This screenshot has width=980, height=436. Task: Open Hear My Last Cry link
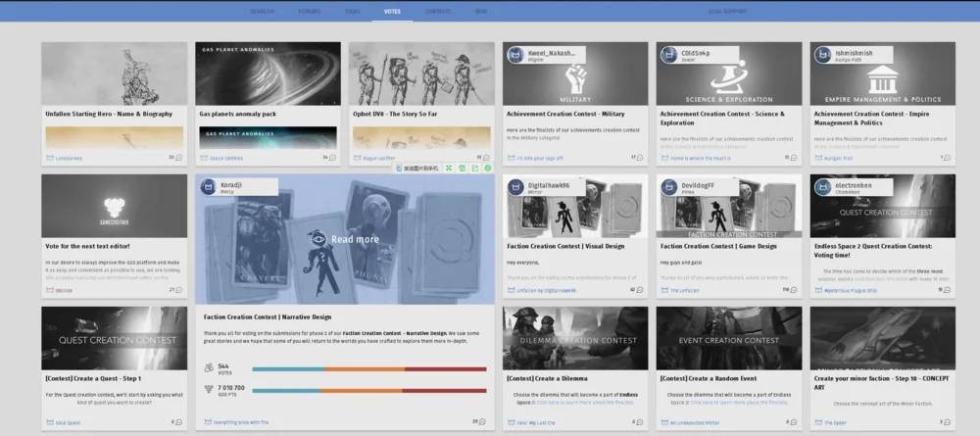[538, 423]
